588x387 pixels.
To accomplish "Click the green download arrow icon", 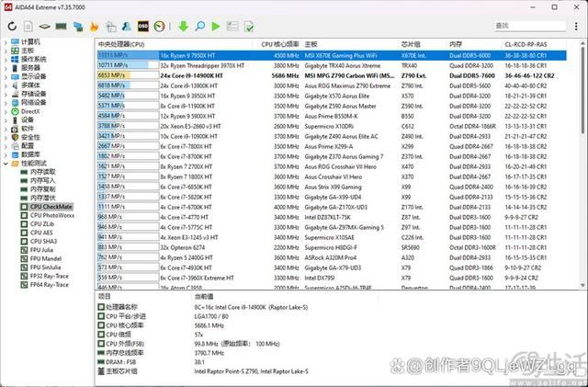I will [x=184, y=27].
